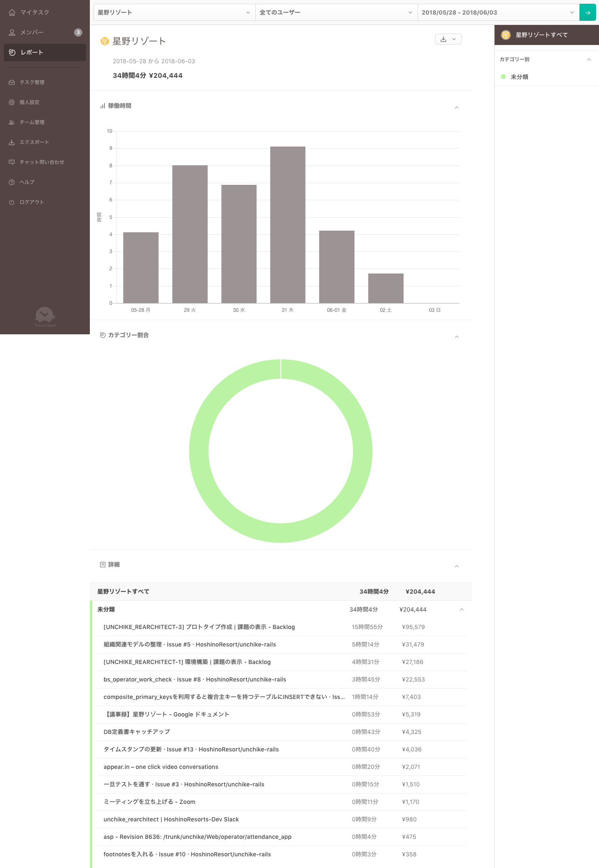Click the TimeCrowd logo in sidebar
Screen dimensions: 599x868
tap(45, 317)
